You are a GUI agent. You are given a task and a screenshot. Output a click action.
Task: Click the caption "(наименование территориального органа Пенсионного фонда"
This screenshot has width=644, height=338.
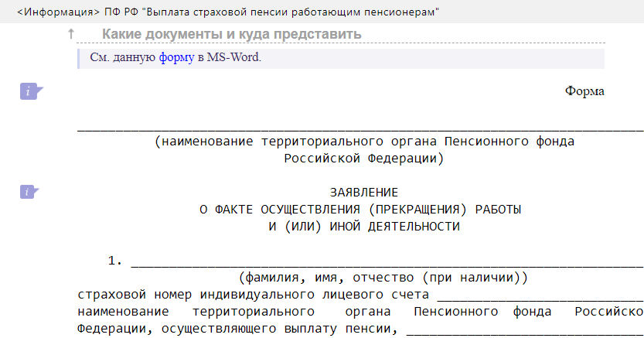click(x=364, y=142)
